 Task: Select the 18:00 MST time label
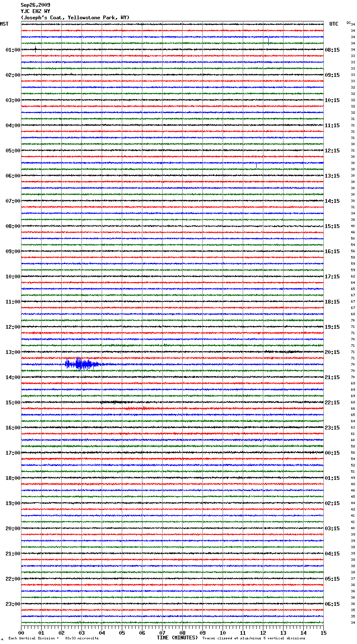pos(13,478)
